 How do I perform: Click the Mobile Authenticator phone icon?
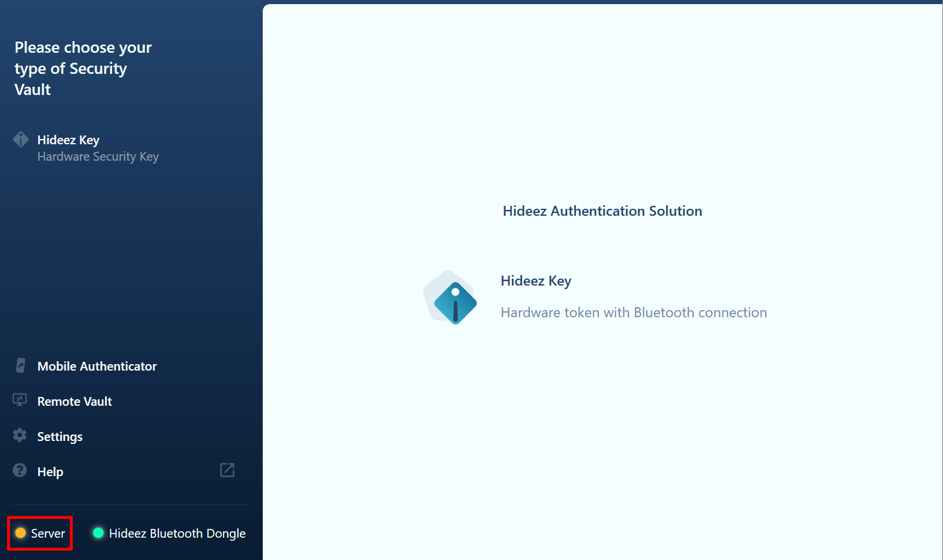[21, 366]
